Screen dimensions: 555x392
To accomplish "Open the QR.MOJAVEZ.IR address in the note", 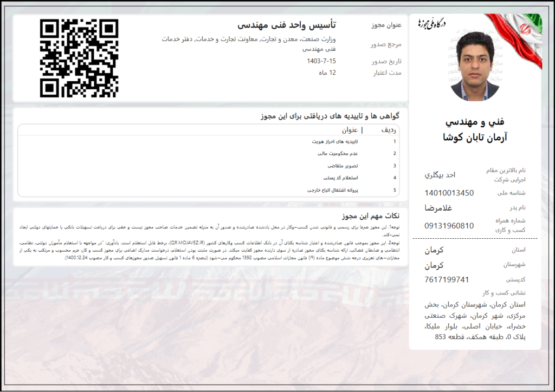I will (187, 243).
